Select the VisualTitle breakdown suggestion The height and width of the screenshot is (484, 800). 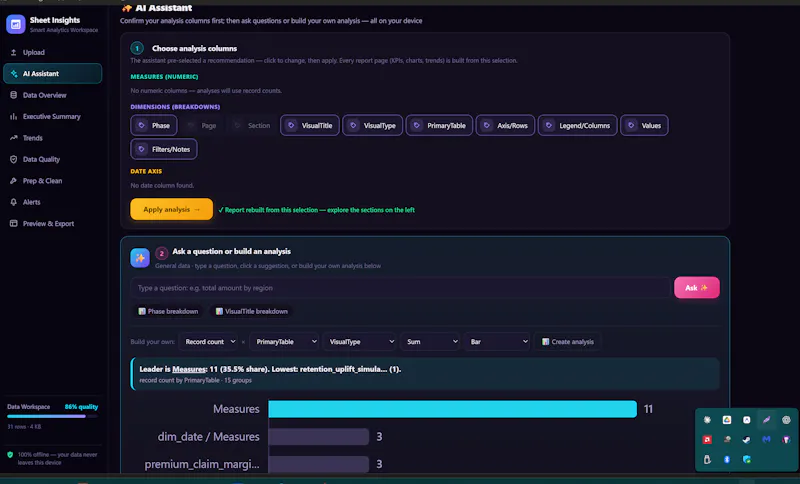252,311
